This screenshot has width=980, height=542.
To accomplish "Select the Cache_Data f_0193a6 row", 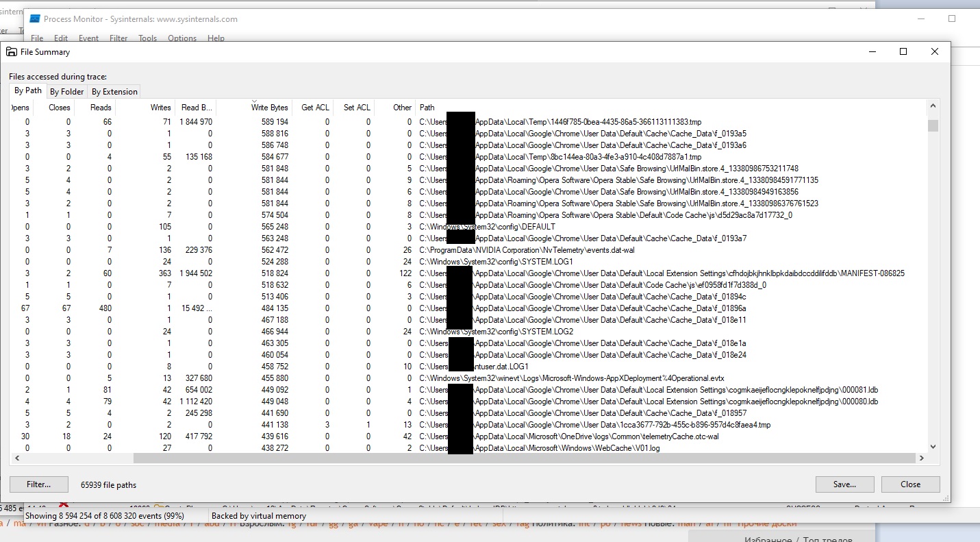I will 468,145.
